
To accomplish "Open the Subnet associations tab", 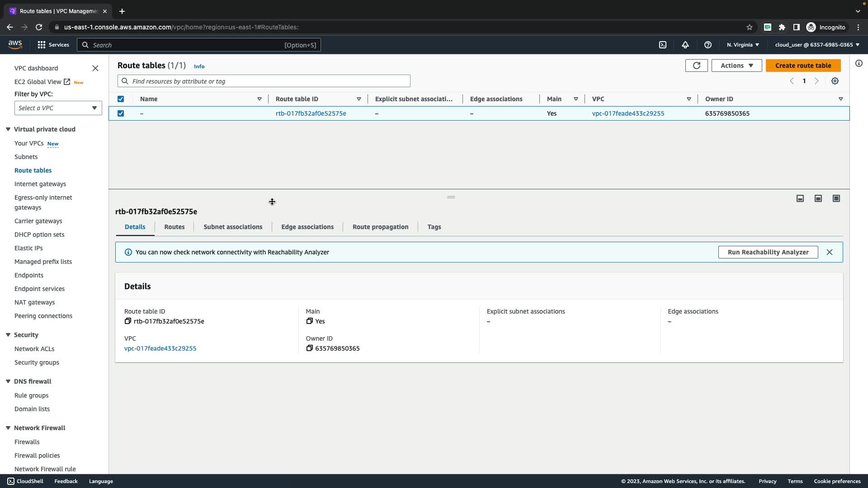I will [233, 227].
